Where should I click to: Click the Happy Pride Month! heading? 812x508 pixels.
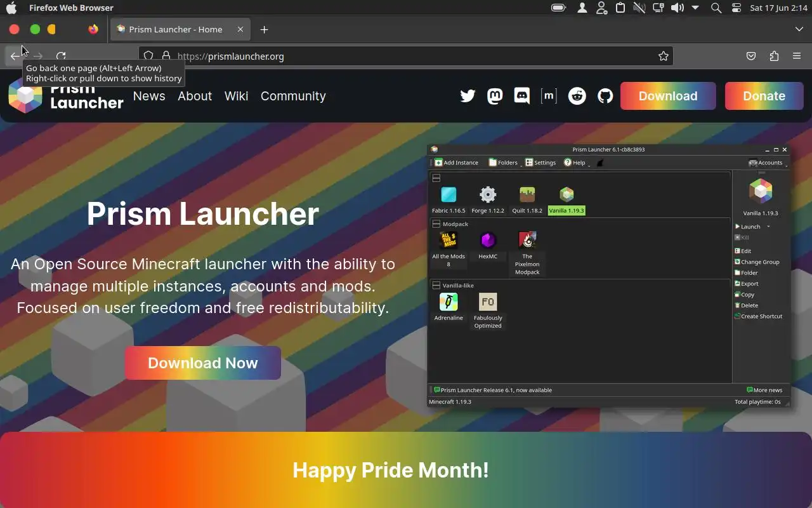pos(391,470)
